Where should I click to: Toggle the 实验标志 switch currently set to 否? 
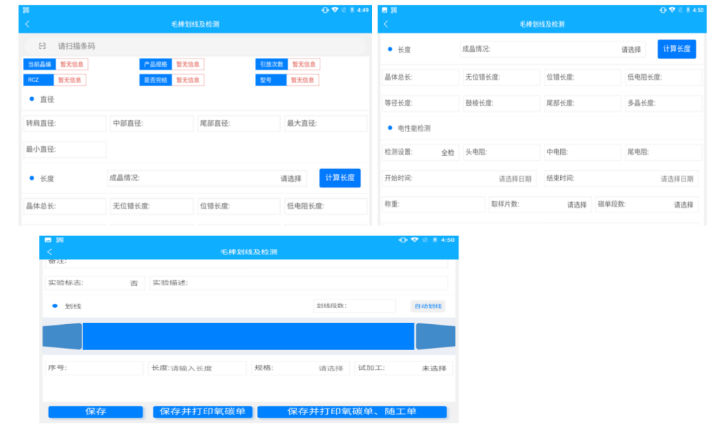click(134, 283)
